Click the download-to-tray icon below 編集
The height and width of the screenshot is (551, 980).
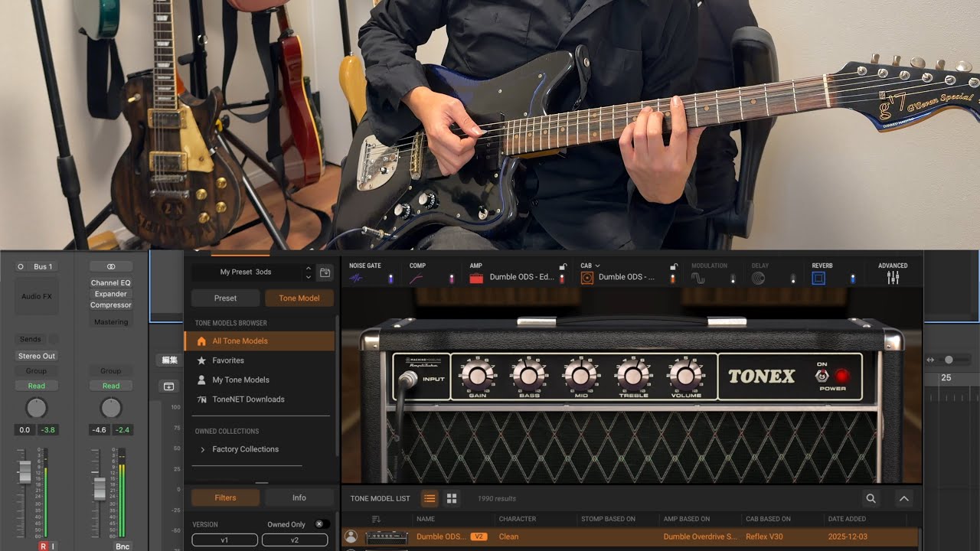click(168, 386)
